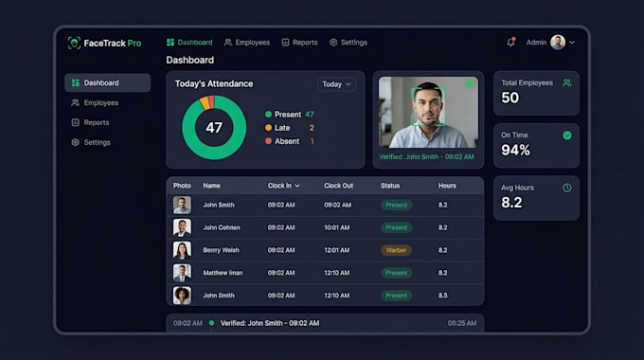644x360 pixels.
Task: Click the top nav Dashboard grid icon
Action: coord(170,43)
